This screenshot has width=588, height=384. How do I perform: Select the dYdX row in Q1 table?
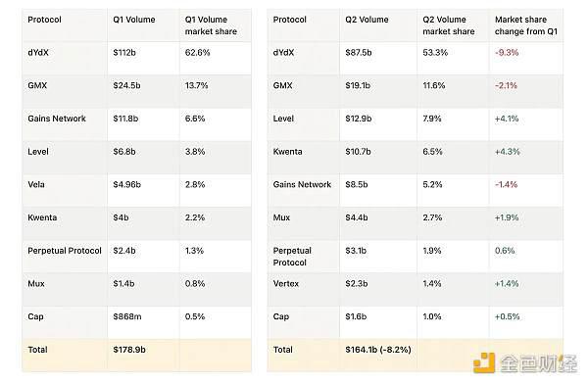click(x=137, y=58)
